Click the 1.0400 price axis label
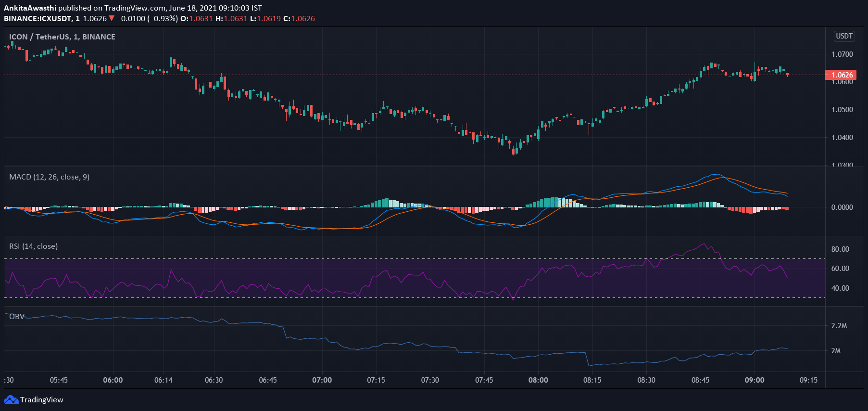Viewport: 868px width, 411px height. pyautogui.click(x=842, y=138)
